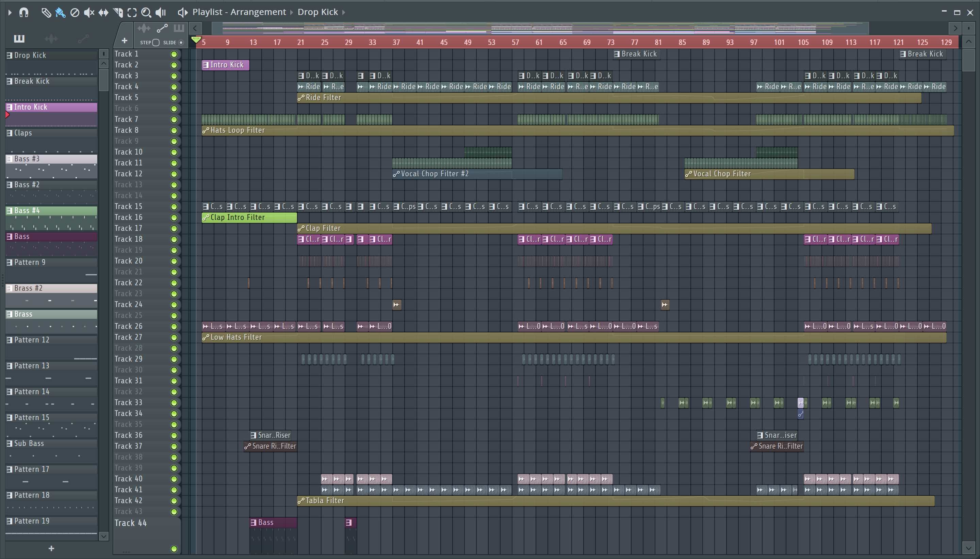Screen dimensions: 980x559
Task: Select the Draw pencil tool
Action: coord(46,12)
